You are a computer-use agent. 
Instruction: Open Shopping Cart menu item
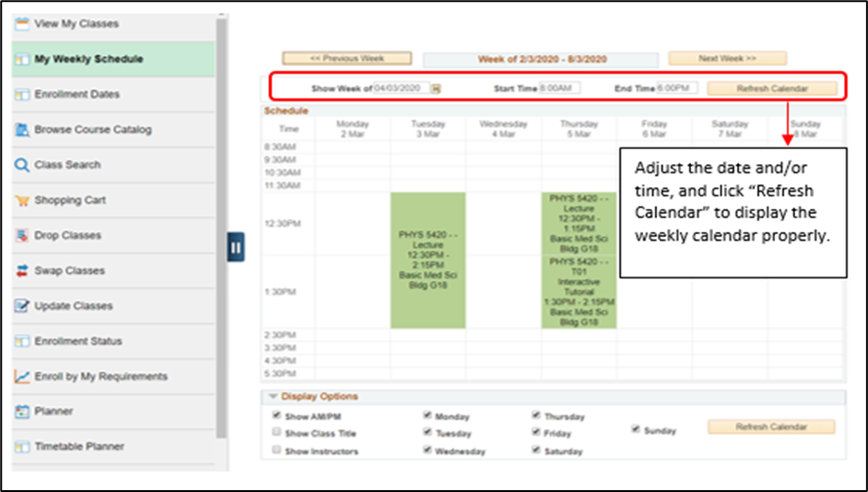click(113, 200)
